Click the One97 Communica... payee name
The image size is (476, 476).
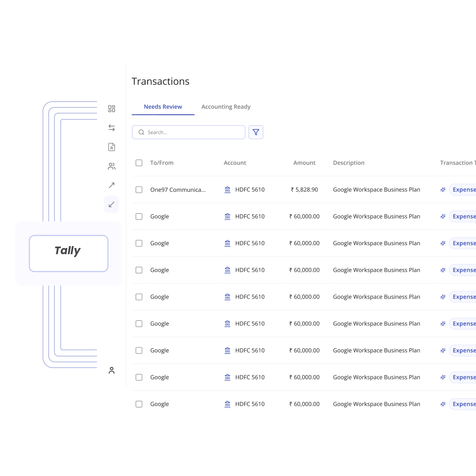(178, 190)
